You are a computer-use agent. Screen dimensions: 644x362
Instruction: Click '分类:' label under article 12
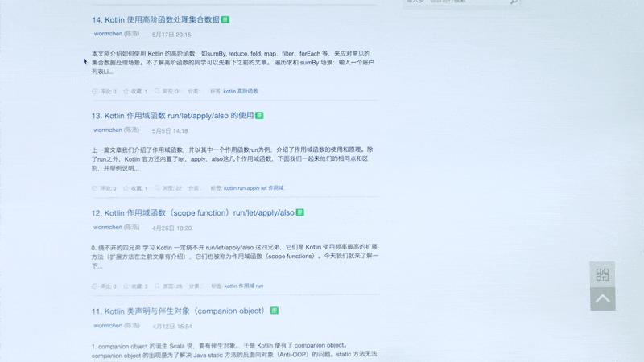pyautogui.click(x=195, y=286)
